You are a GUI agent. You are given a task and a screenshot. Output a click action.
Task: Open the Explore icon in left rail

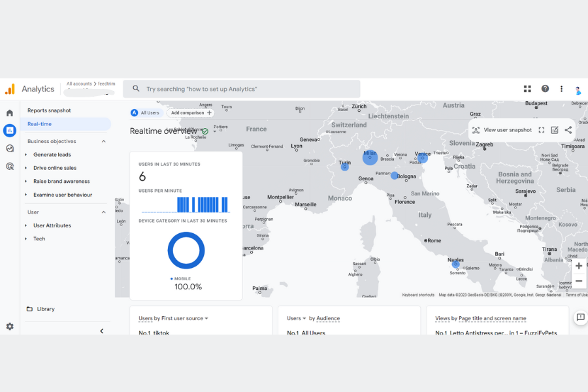pos(10,148)
